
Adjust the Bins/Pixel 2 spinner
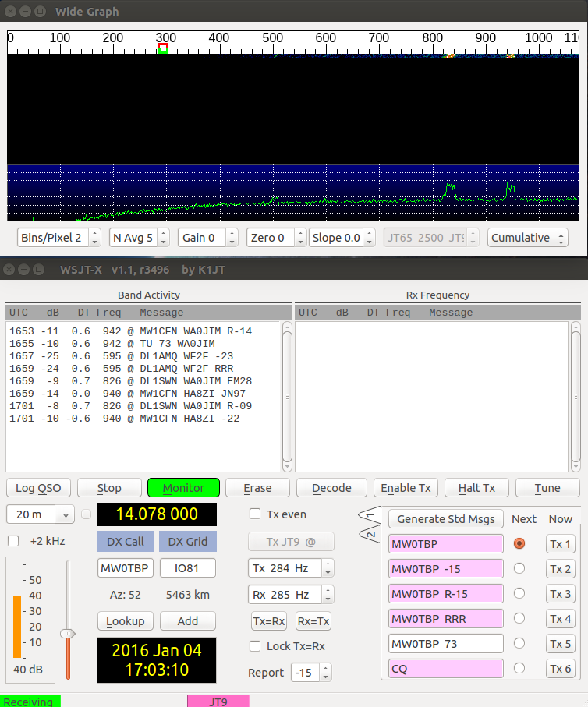(x=94, y=238)
